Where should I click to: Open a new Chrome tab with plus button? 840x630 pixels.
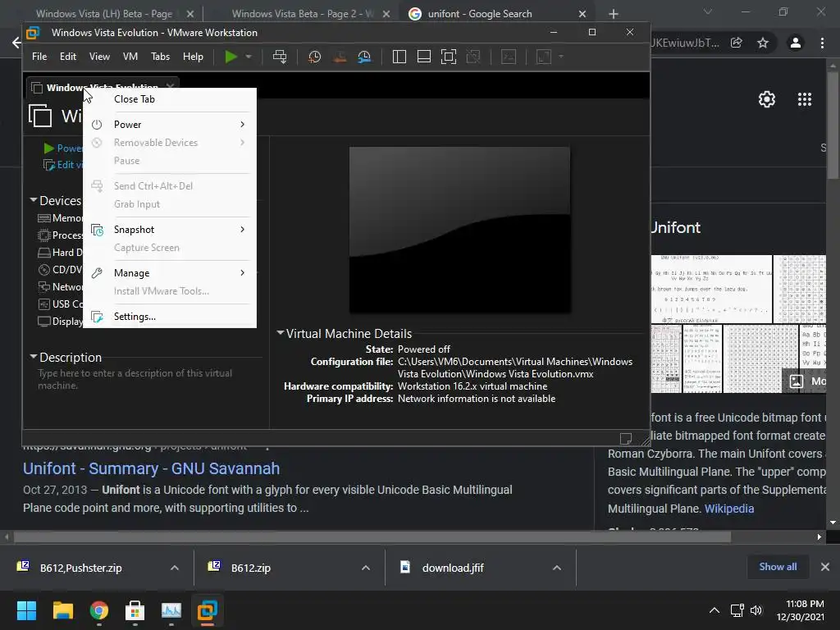tap(614, 14)
